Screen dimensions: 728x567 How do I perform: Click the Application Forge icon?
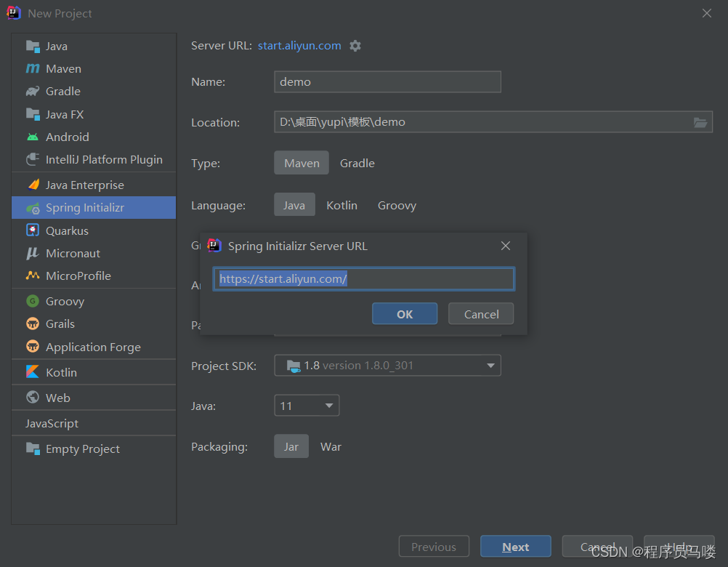(33, 347)
